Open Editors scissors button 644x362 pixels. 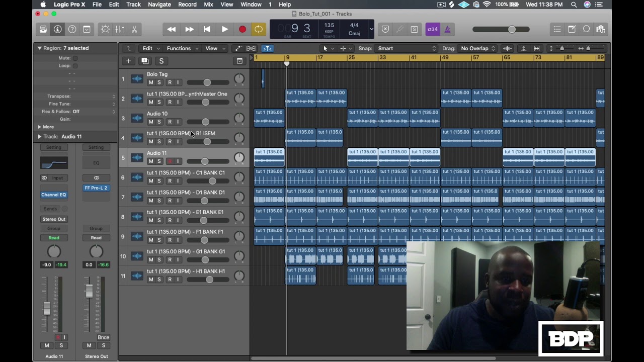click(134, 29)
